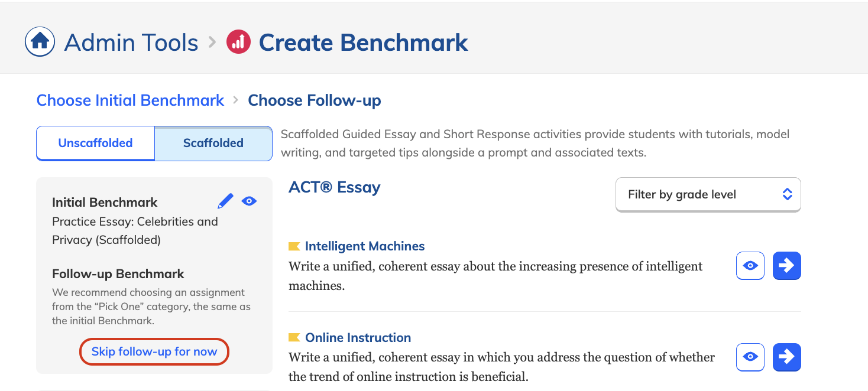The width and height of the screenshot is (868, 391).
Task: Click the red Create Benchmark chart icon
Action: [x=239, y=42]
